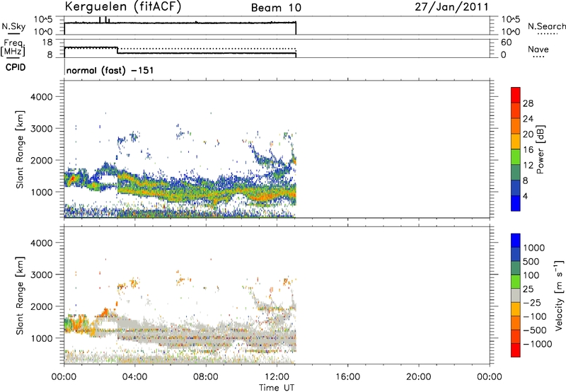Click the '-25' tick on the Velocity scale
566x392 pixels.
tap(533, 302)
